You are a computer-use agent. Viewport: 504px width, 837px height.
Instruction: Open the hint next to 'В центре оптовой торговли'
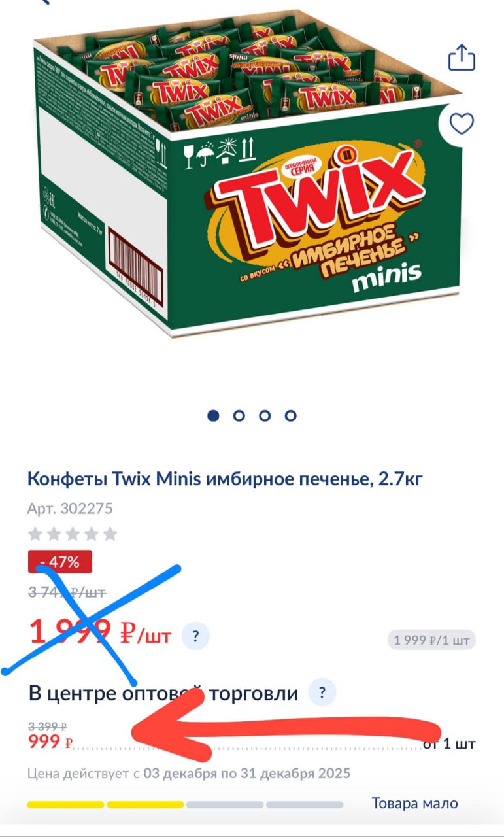(x=322, y=692)
